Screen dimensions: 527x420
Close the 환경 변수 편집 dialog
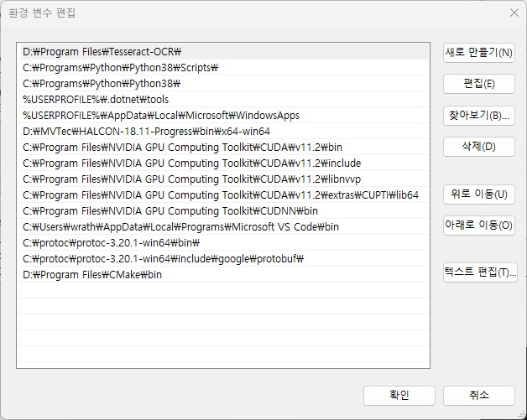514,13
